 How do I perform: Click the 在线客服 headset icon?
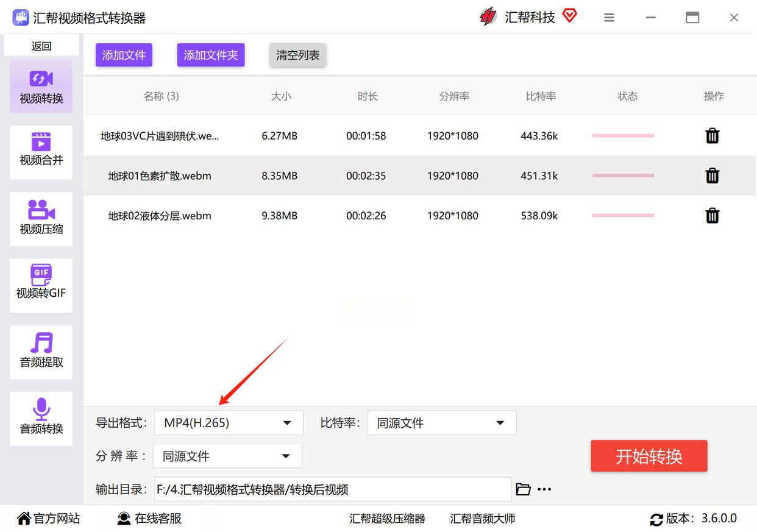point(124,519)
